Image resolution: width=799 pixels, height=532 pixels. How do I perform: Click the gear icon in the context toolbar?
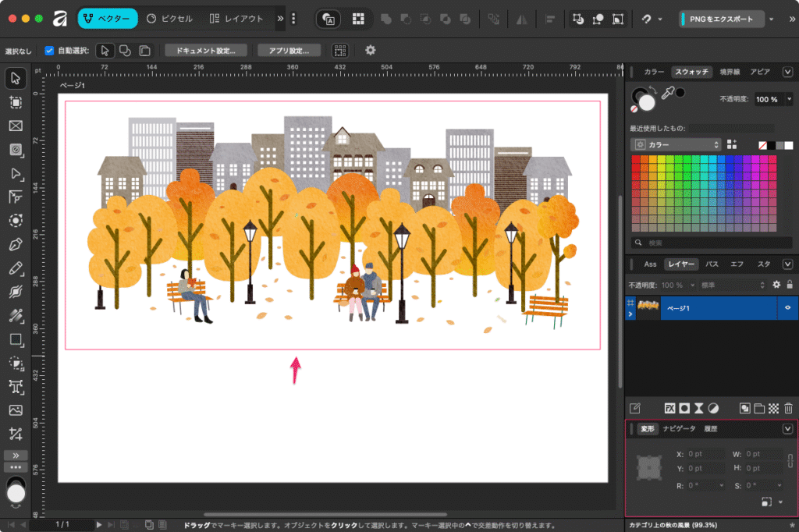coord(371,50)
